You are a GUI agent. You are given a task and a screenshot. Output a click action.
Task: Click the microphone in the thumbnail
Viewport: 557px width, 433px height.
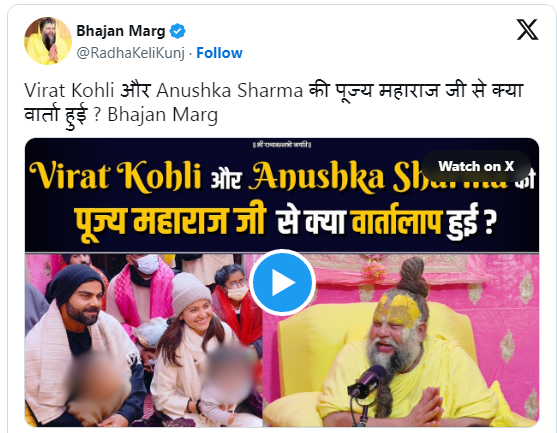pos(368,383)
